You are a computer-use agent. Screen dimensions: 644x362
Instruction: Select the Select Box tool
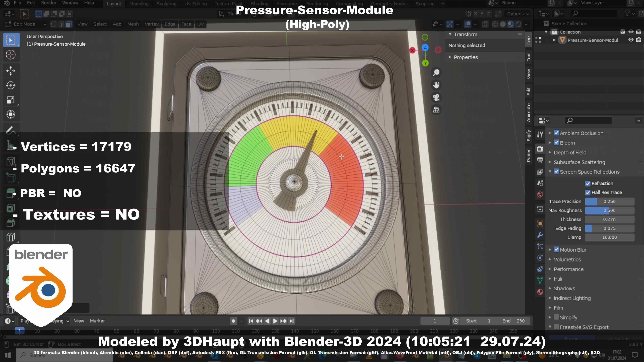11,40
